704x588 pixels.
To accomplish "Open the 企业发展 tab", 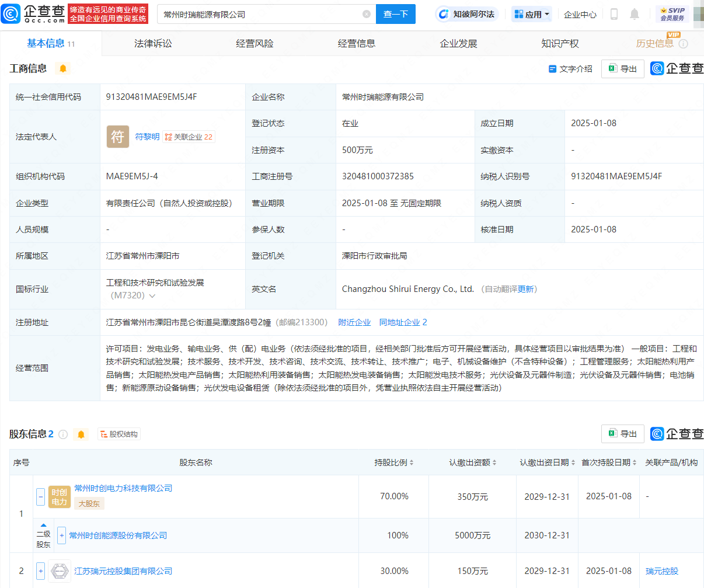I will tap(458, 43).
